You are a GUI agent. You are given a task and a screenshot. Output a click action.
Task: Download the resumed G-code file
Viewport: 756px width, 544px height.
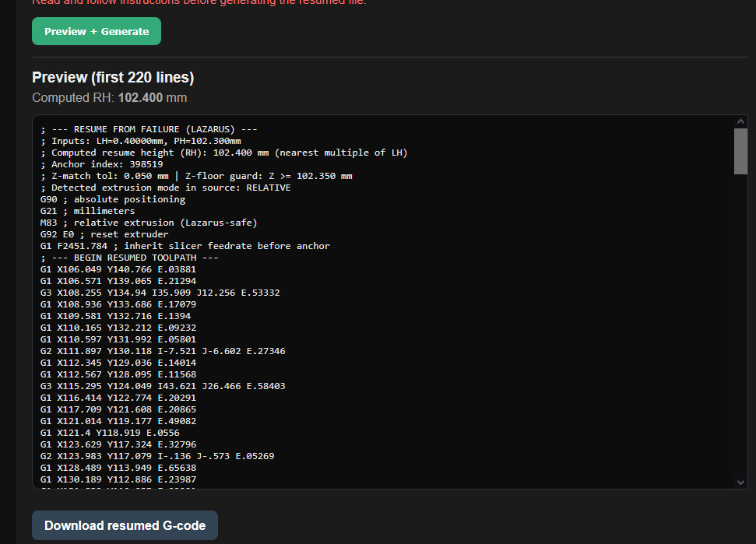click(125, 525)
